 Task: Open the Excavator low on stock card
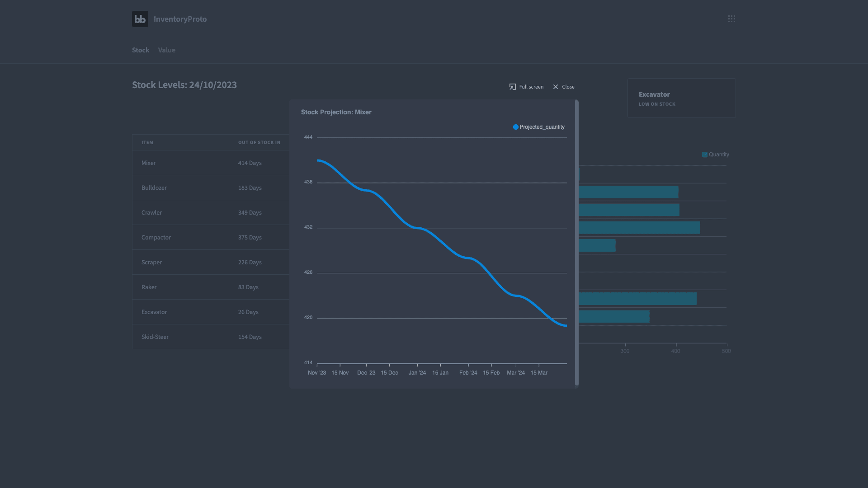click(x=681, y=98)
